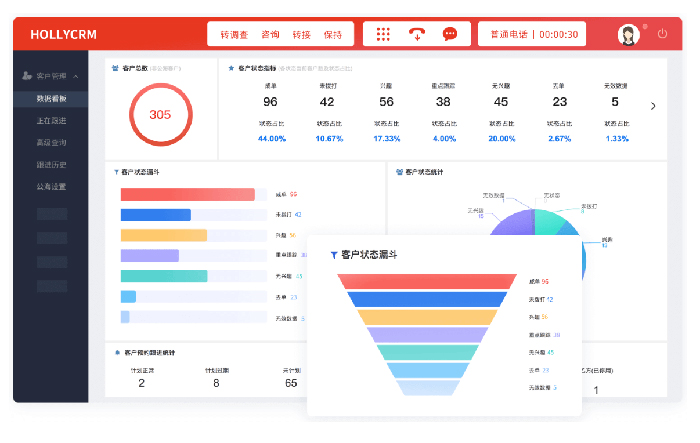Collapse the 客户管理 sidebar group
700x443 pixels.
click(x=77, y=76)
